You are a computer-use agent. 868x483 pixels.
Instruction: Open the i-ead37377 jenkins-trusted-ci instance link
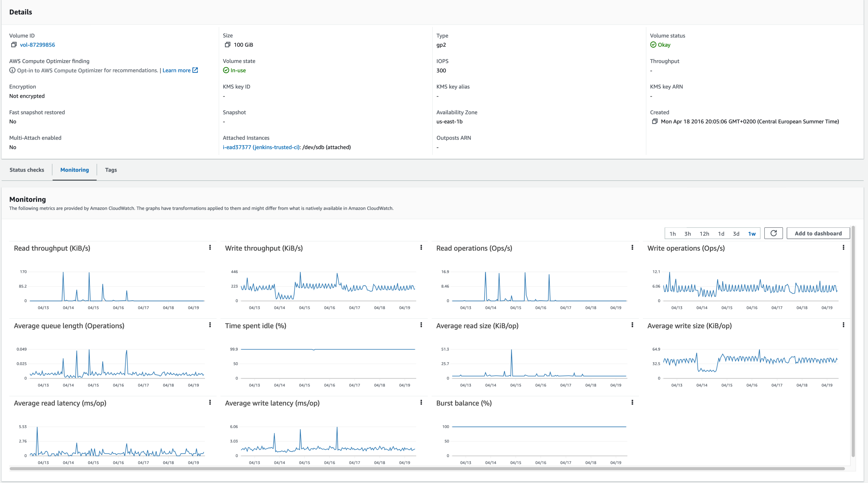[260, 147]
